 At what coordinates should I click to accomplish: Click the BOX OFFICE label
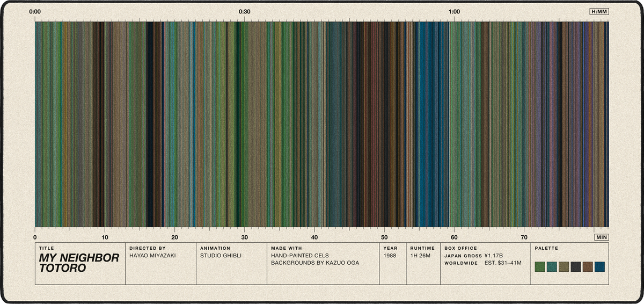[460, 249]
